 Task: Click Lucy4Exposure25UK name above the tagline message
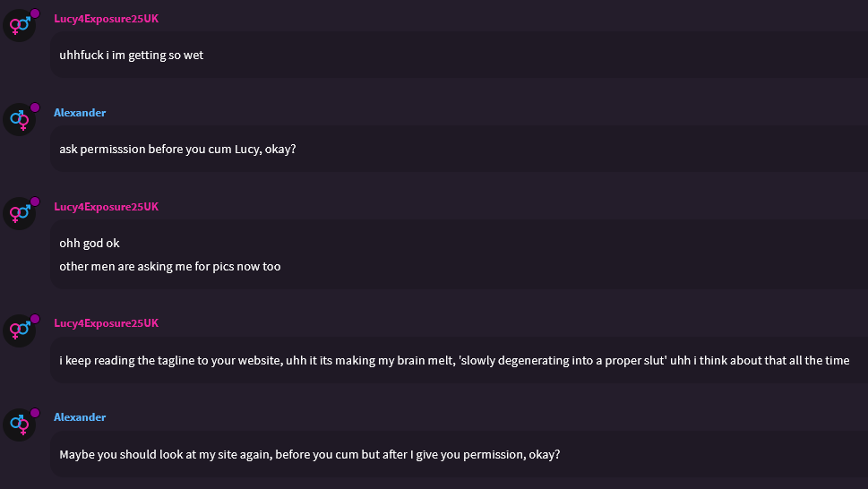click(106, 323)
